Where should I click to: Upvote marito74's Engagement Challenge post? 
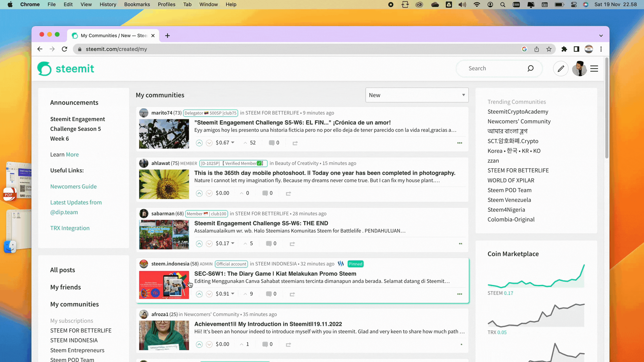pyautogui.click(x=199, y=143)
